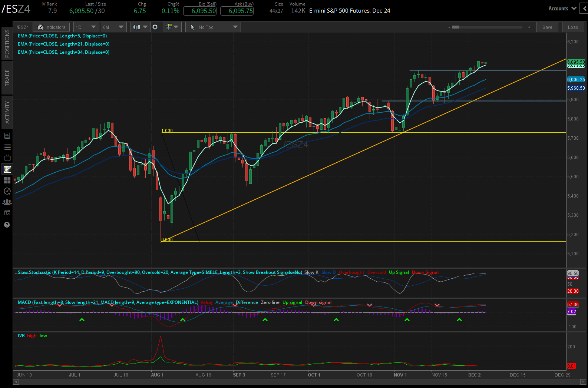Click the IV Rank 7.9 value
Screen dimensions: 588x388
coord(53,11)
